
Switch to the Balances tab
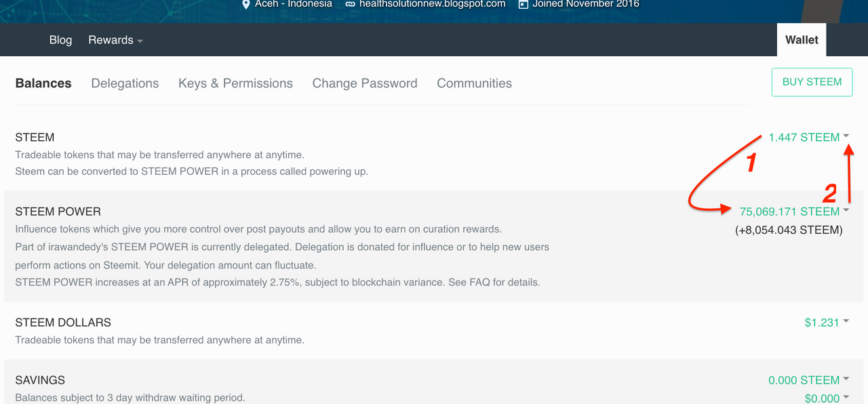pos(43,83)
